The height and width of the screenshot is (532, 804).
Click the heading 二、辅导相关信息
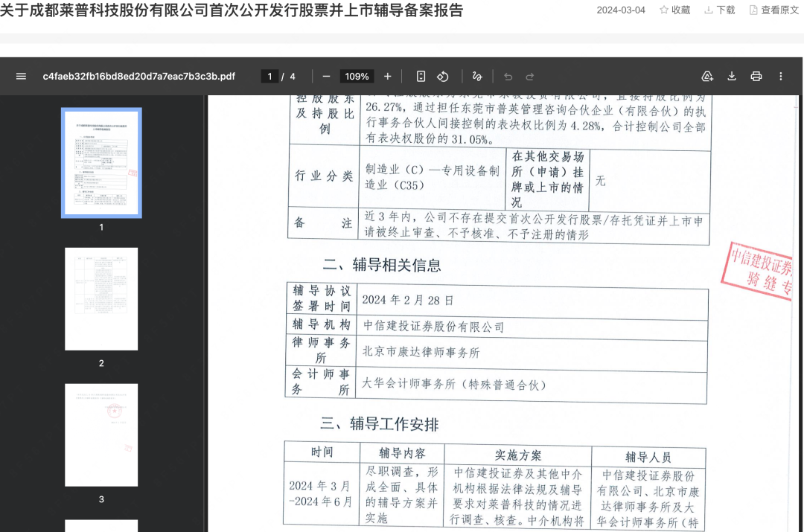(382, 265)
